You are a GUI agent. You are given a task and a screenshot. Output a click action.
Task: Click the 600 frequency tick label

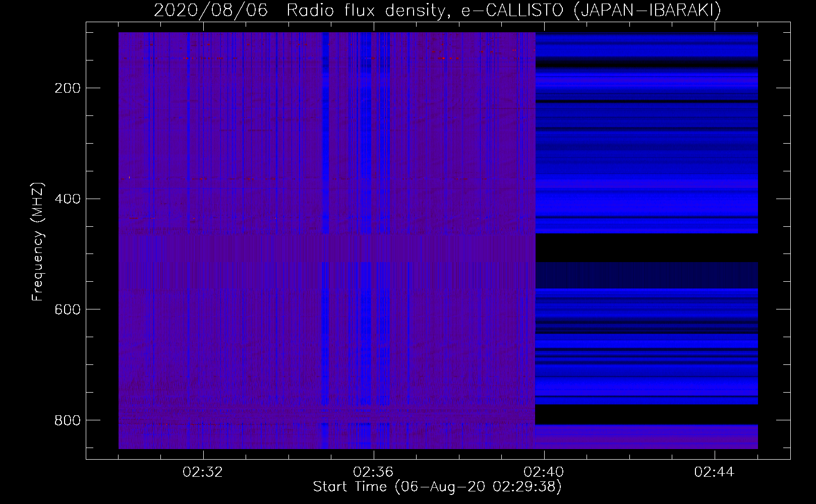pos(68,309)
